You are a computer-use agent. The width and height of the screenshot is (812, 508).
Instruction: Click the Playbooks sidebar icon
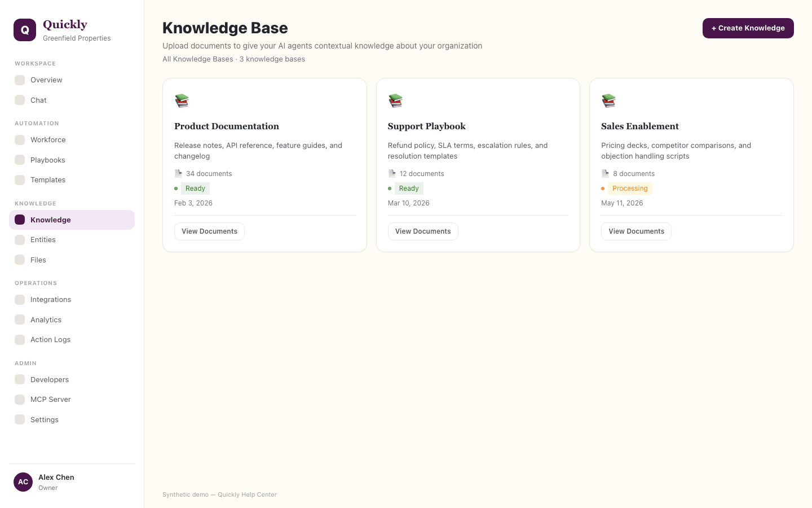coord(20,160)
